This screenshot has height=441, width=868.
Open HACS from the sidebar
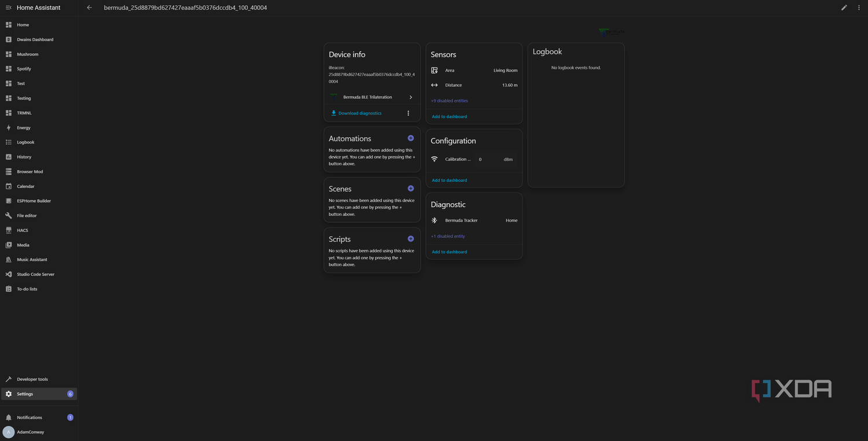point(39,230)
